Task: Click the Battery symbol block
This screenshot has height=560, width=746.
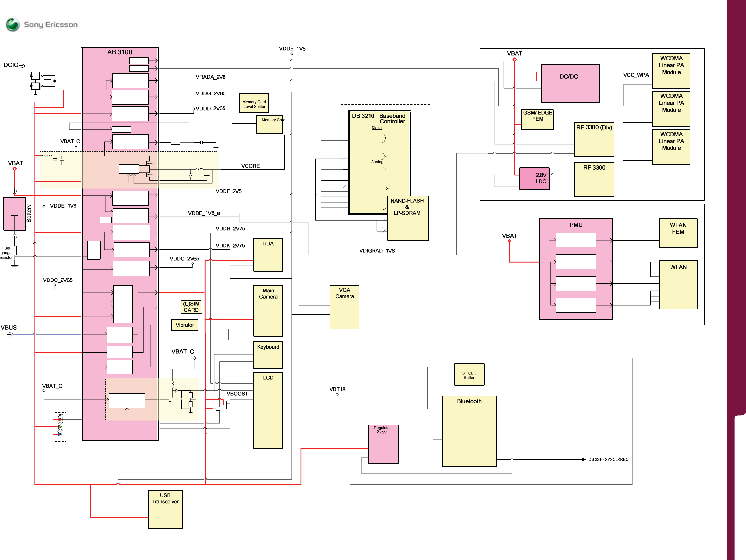Action: click(x=15, y=214)
